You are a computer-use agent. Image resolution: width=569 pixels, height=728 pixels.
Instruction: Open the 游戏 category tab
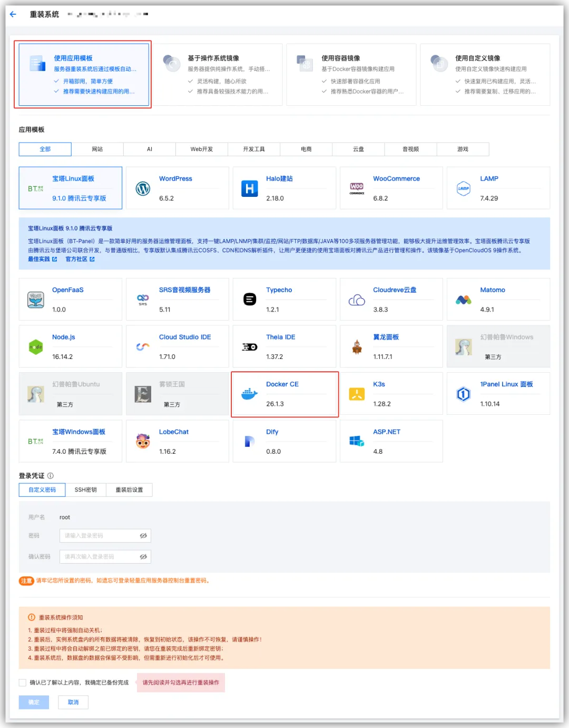click(463, 149)
